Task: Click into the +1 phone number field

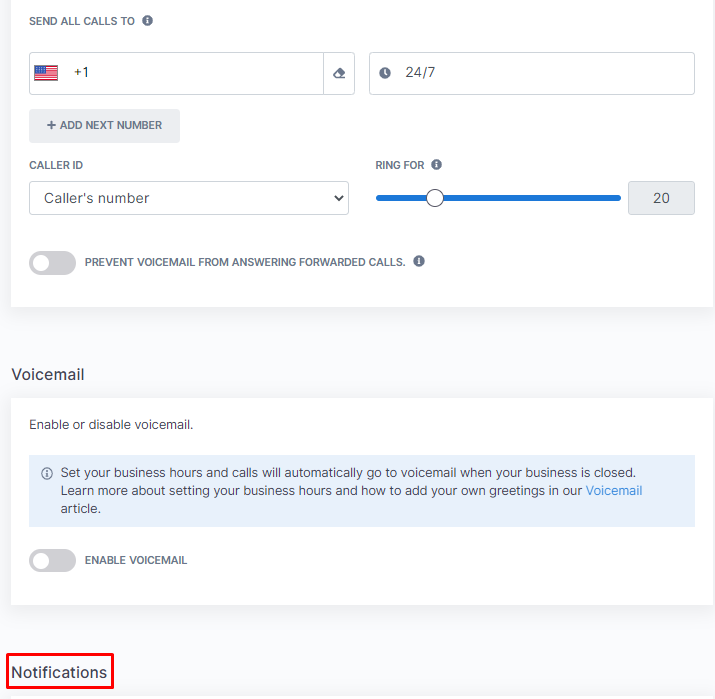Action: 196,73
